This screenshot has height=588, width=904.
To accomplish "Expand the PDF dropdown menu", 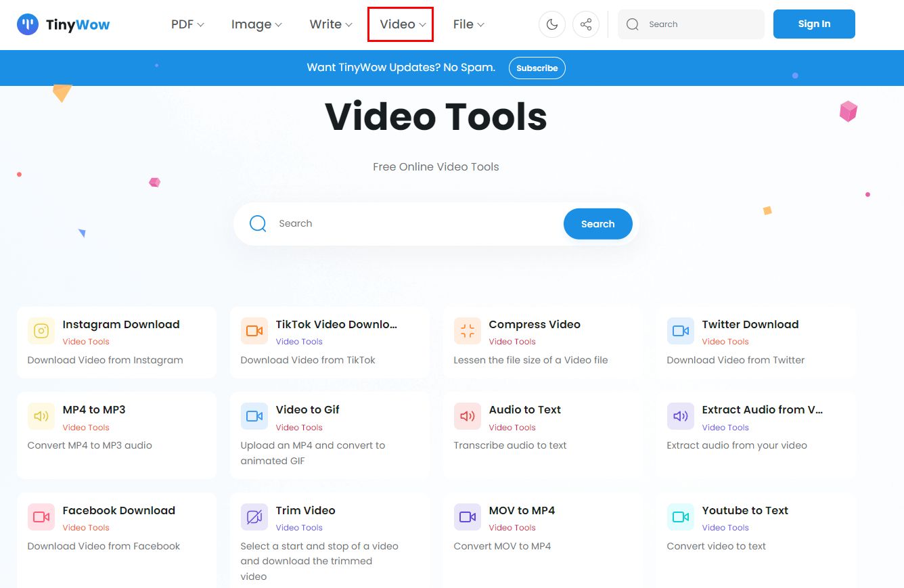I will pos(187,24).
